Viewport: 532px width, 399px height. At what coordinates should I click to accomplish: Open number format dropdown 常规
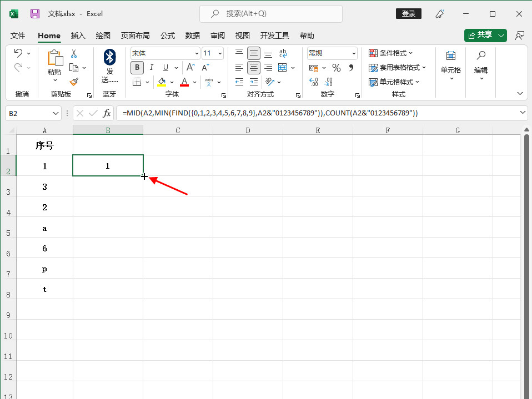pyautogui.click(x=354, y=53)
